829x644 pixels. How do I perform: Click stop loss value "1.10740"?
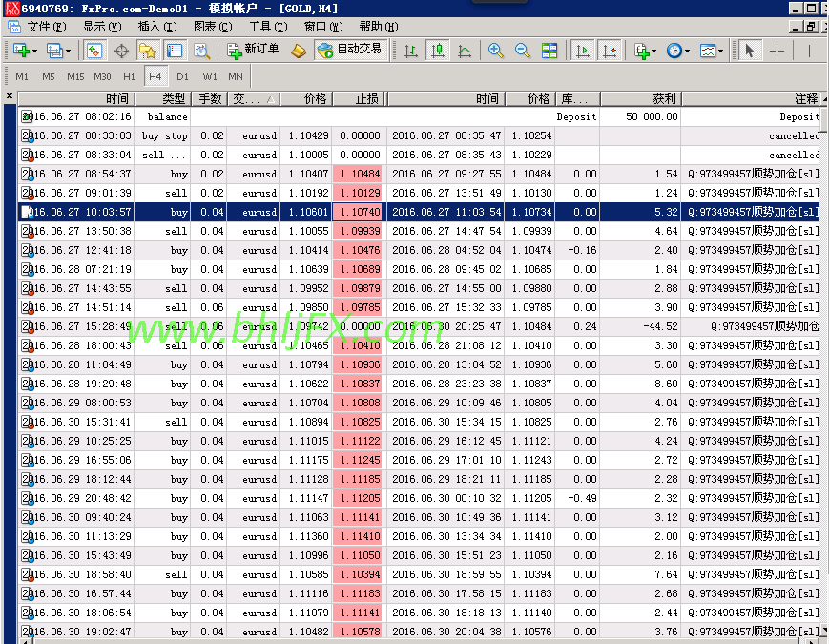(359, 212)
